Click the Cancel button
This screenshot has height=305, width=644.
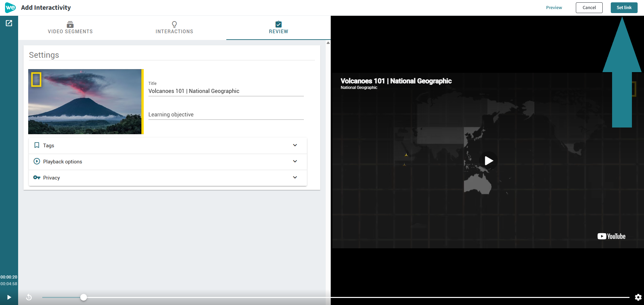(589, 8)
